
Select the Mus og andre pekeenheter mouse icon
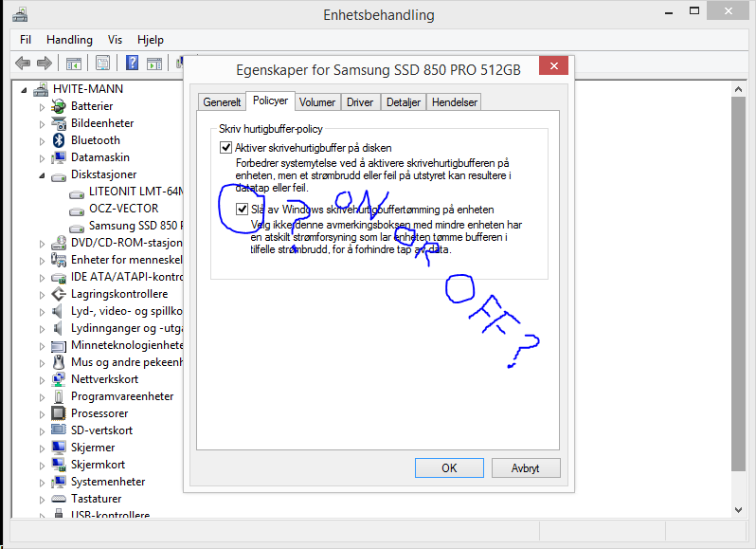(x=59, y=362)
